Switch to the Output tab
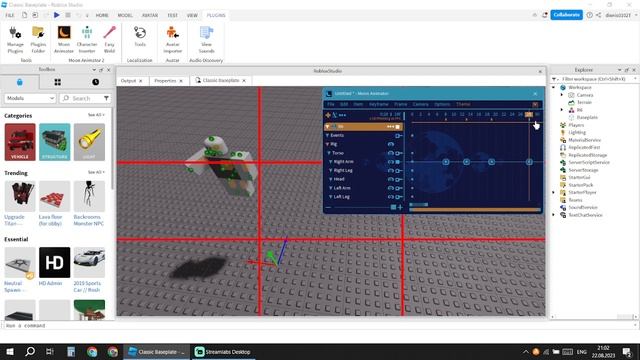This screenshot has height=360, width=640. click(x=128, y=81)
